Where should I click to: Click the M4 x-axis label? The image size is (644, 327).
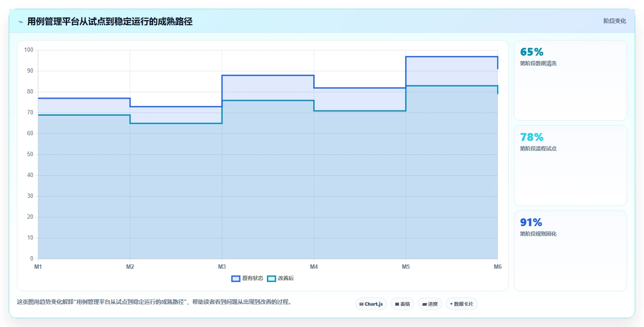[314, 267]
